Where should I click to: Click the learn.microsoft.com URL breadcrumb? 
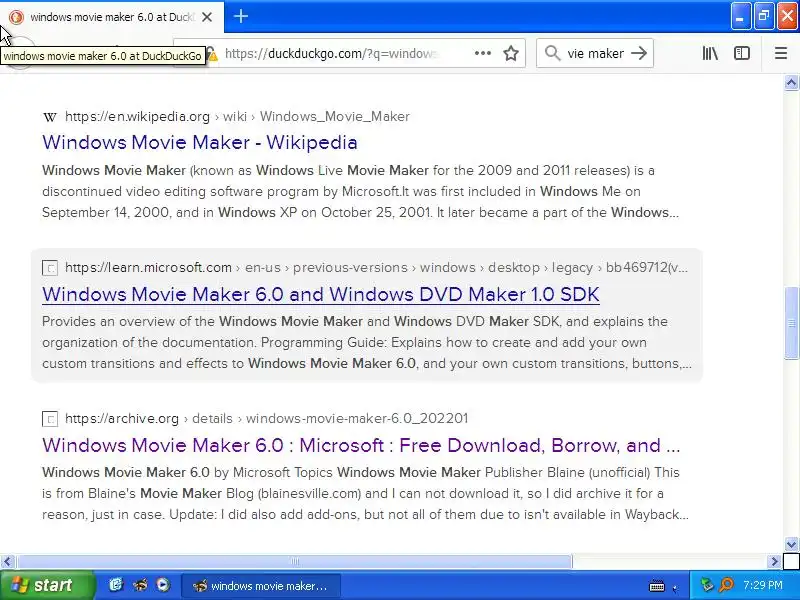coord(376,268)
